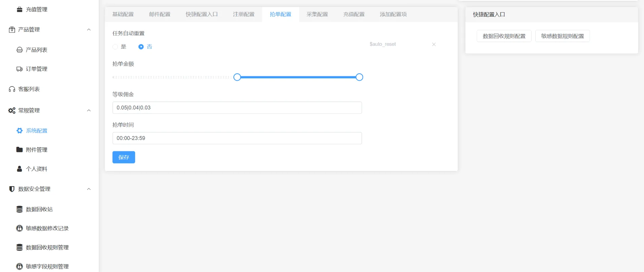
Task: Collapse the 产品管理 menu section
Action: point(89,30)
